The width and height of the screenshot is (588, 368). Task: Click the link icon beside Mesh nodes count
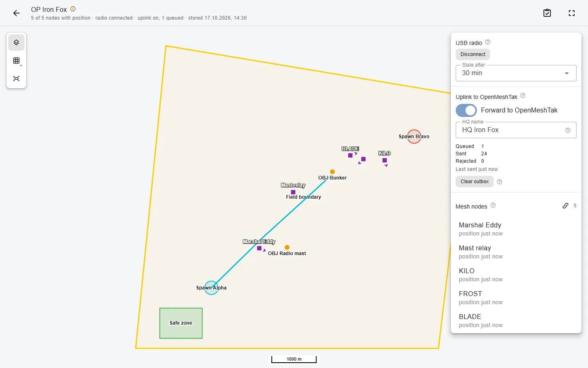(x=566, y=206)
